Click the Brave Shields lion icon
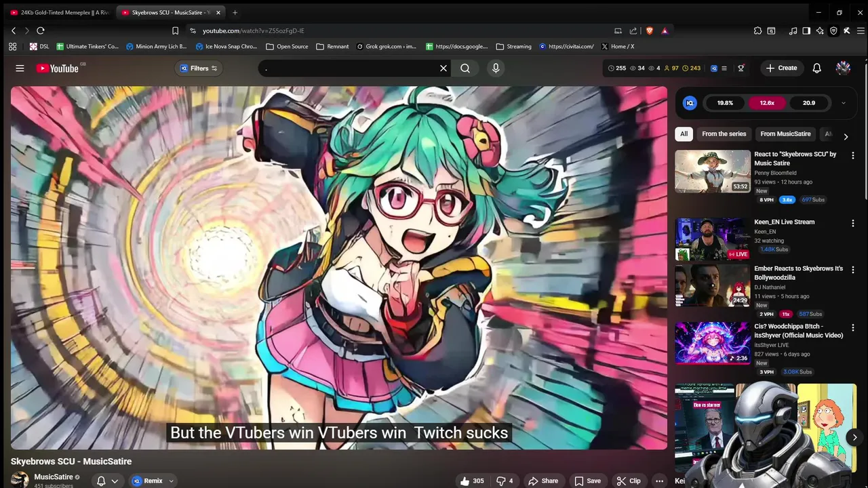 click(650, 30)
